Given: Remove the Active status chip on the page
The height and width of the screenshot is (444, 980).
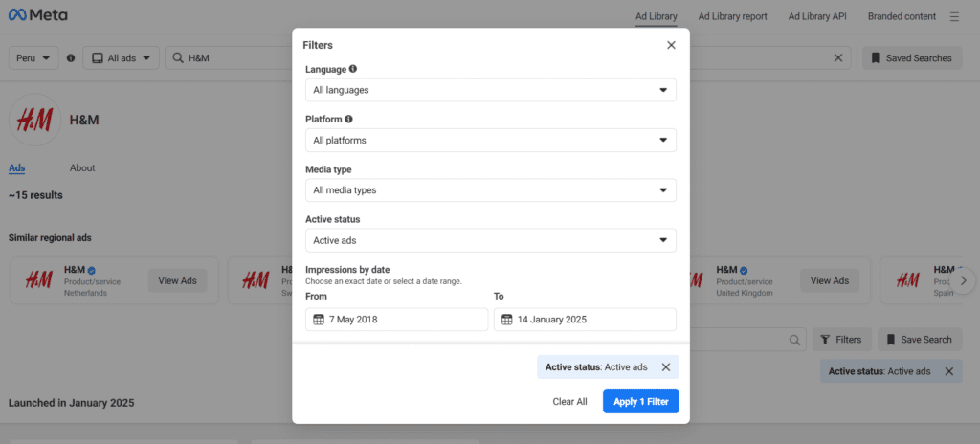Looking at the screenshot, I should tap(948, 371).
